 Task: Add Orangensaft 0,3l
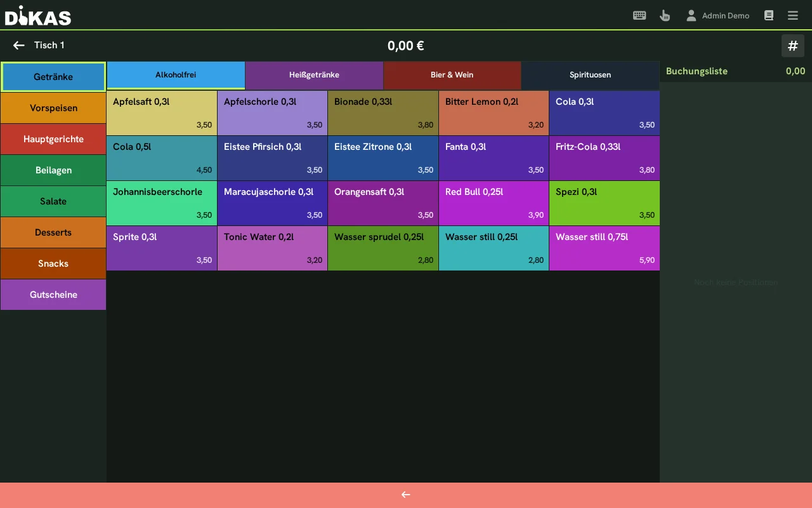383,203
